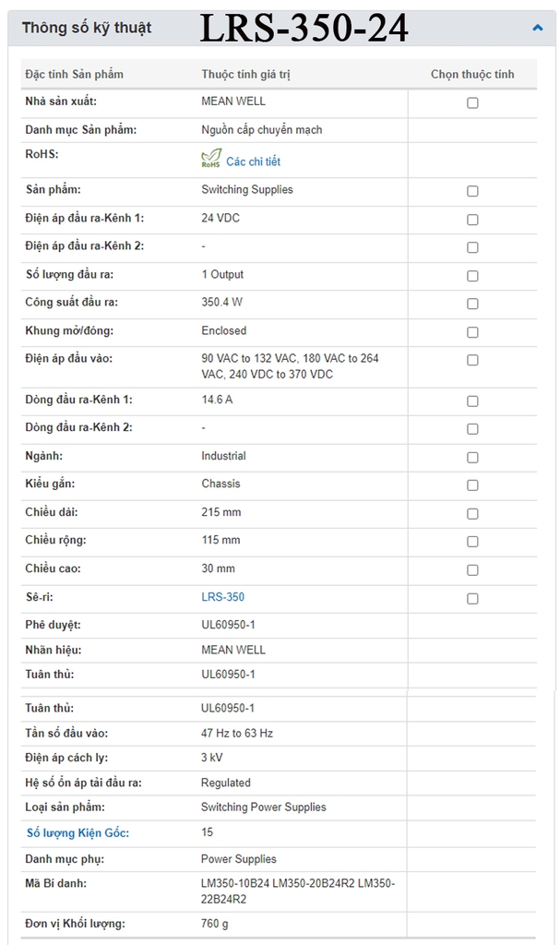
Task: Open the Các chi tiết RoHS link
Action: point(253,161)
